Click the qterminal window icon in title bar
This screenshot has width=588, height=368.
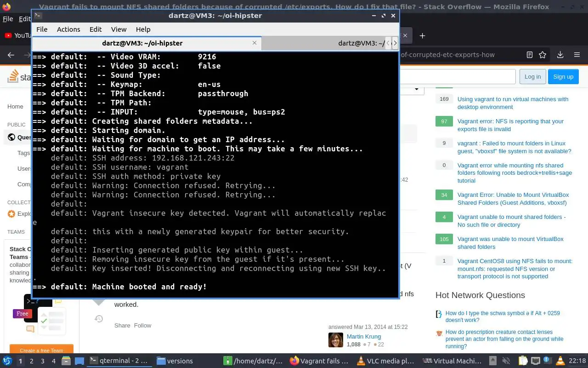[38, 15]
